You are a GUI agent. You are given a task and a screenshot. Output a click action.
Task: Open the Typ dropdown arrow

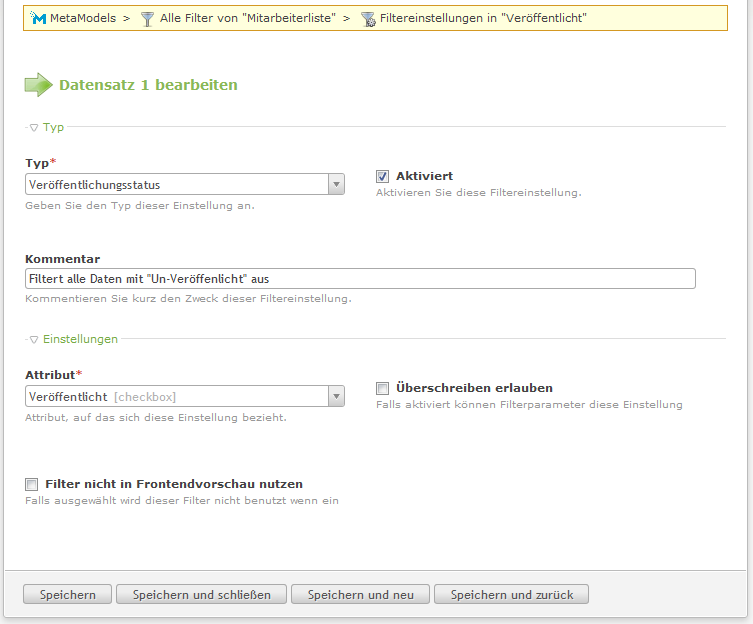336,184
